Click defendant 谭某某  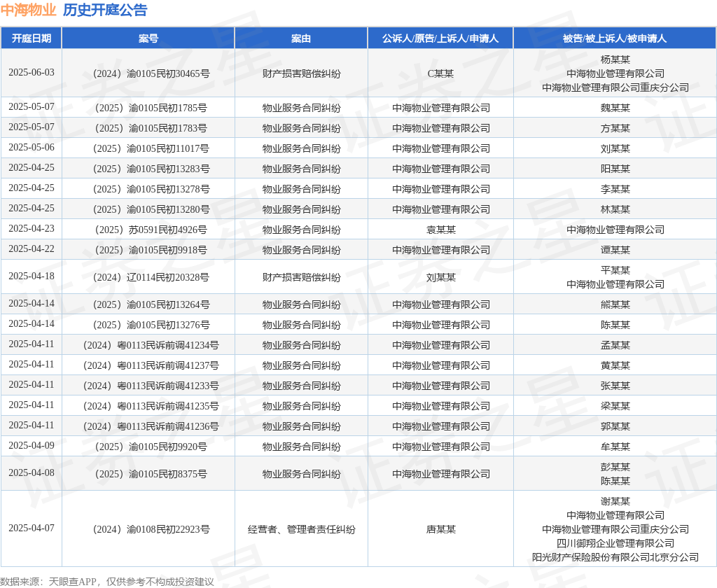(615, 250)
